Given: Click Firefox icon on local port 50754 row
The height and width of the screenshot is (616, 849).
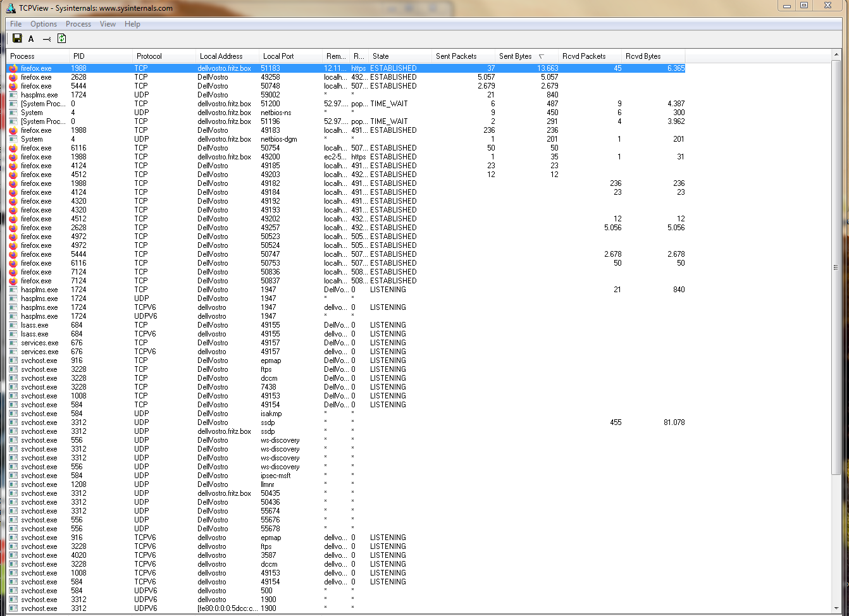Looking at the screenshot, I should point(13,148).
